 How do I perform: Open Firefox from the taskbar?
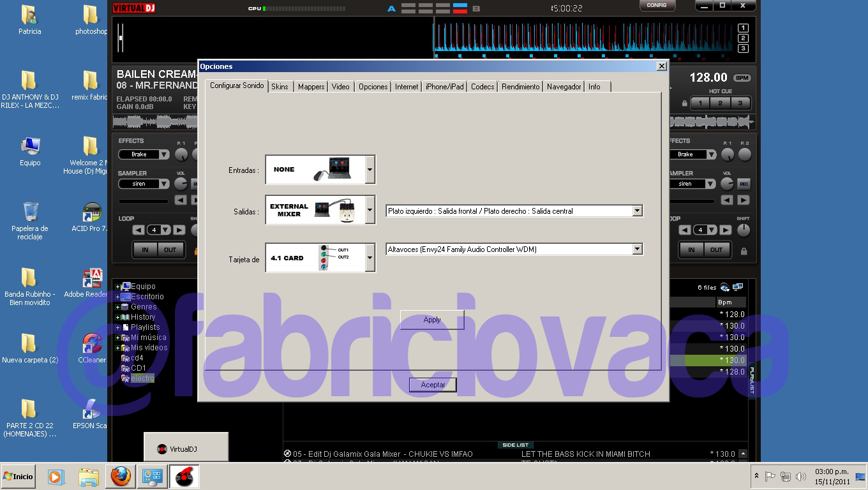(x=120, y=477)
